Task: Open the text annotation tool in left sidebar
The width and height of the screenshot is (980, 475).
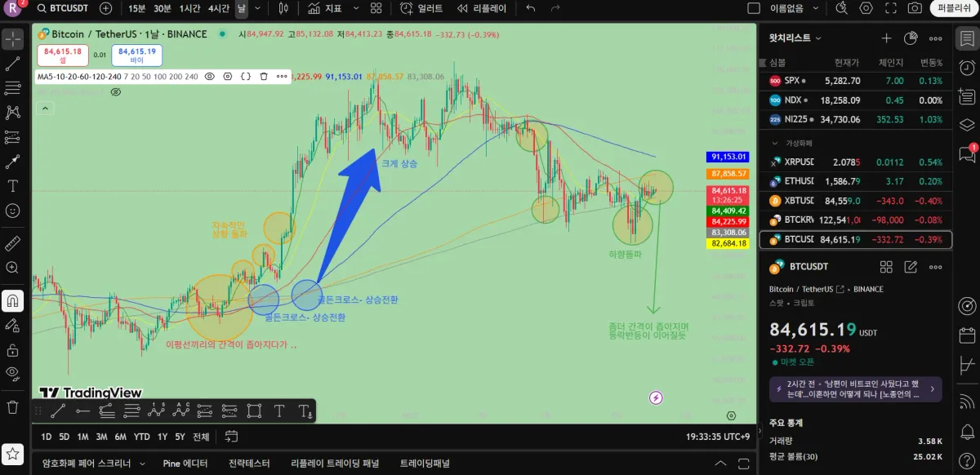Action: [x=12, y=186]
